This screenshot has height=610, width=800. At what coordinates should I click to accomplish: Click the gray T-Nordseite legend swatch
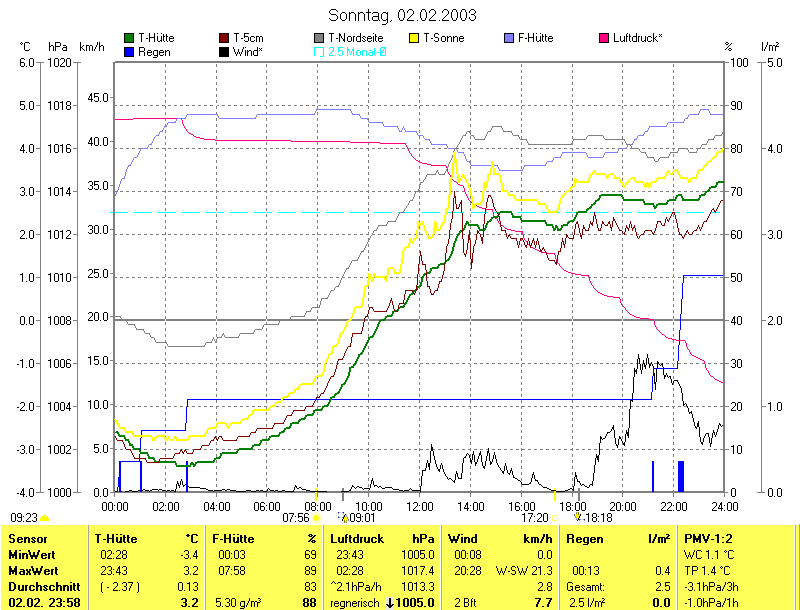(319, 38)
